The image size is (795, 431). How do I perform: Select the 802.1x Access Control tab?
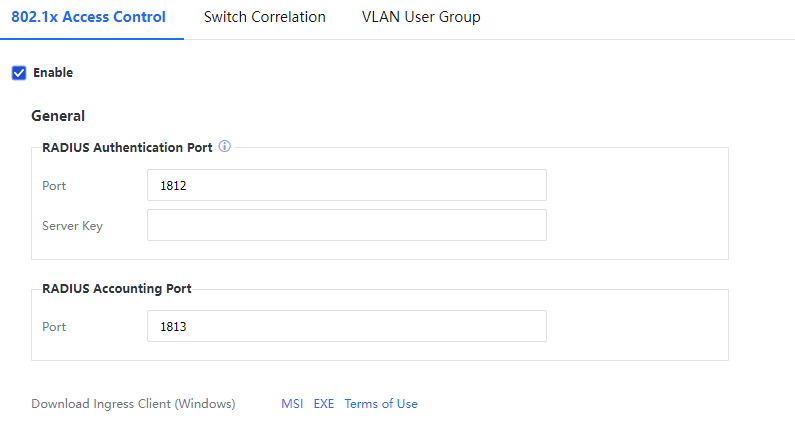click(89, 17)
